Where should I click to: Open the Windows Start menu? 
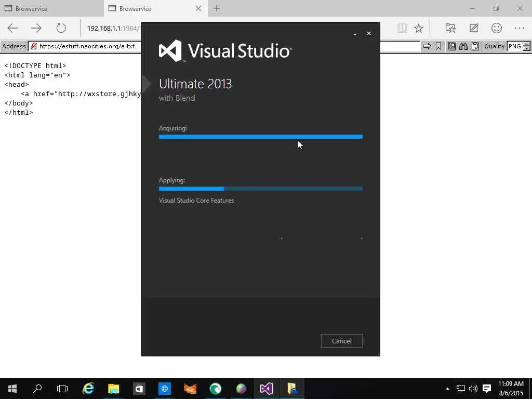[12, 389]
